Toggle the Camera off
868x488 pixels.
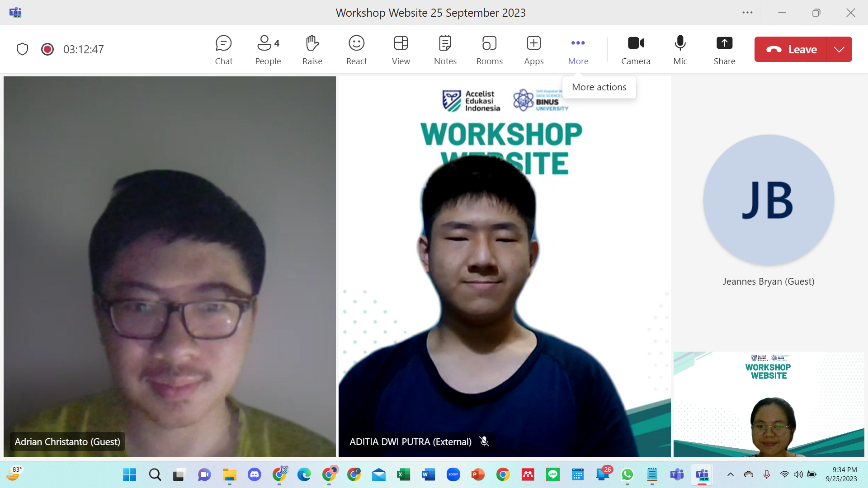click(636, 50)
